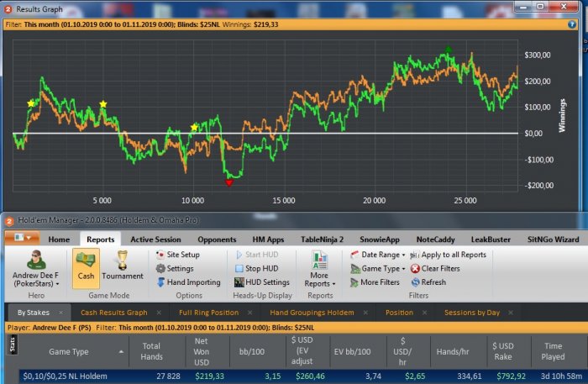Click Clear Filters

[435, 269]
